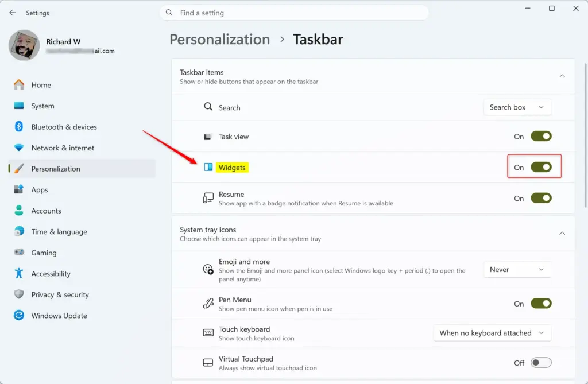The width and height of the screenshot is (588, 384).
Task: Click the Accessibility figure icon
Action: click(19, 273)
